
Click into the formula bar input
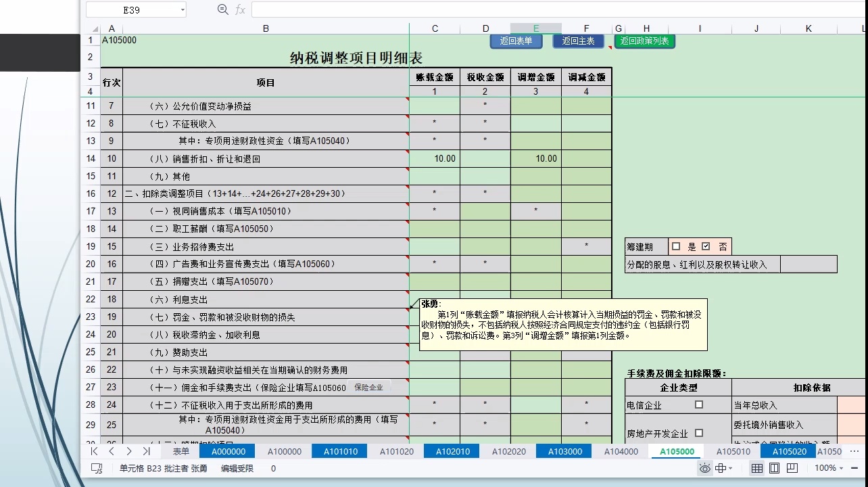(x=558, y=9)
